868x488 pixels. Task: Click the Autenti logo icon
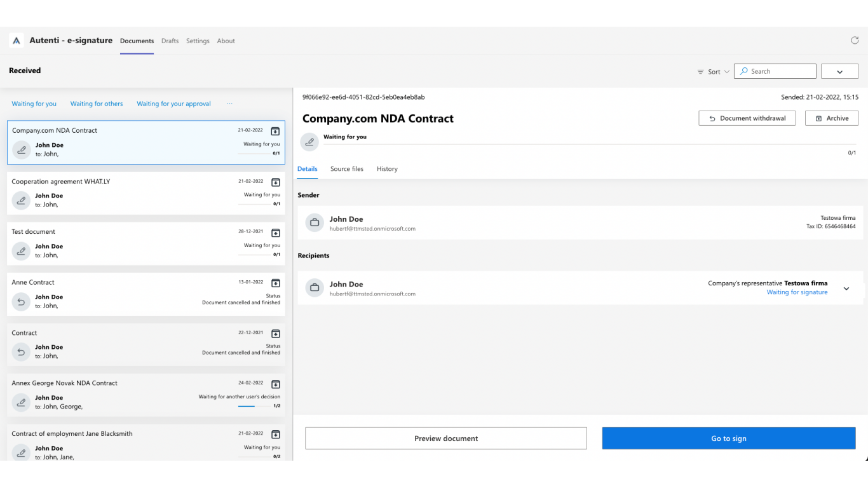click(17, 41)
